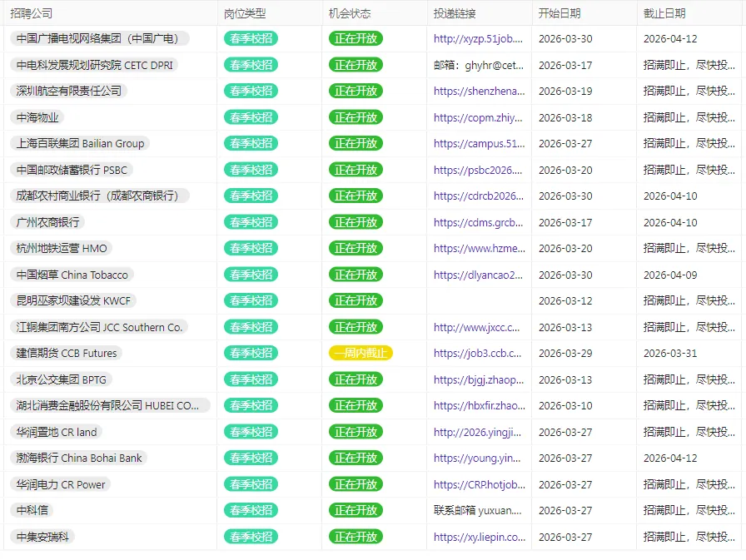
Task: Open the dlyancao2 link for 中国烟草
Action: click(478, 275)
